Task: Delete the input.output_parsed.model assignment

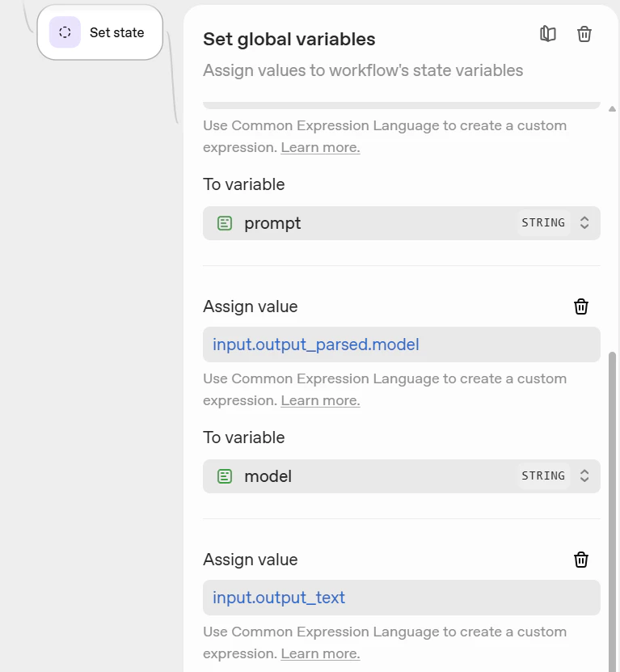Action: (x=581, y=306)
